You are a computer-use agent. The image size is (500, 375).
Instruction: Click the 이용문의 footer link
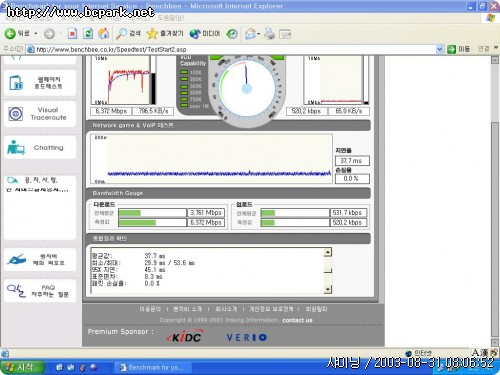pos(150,309)
